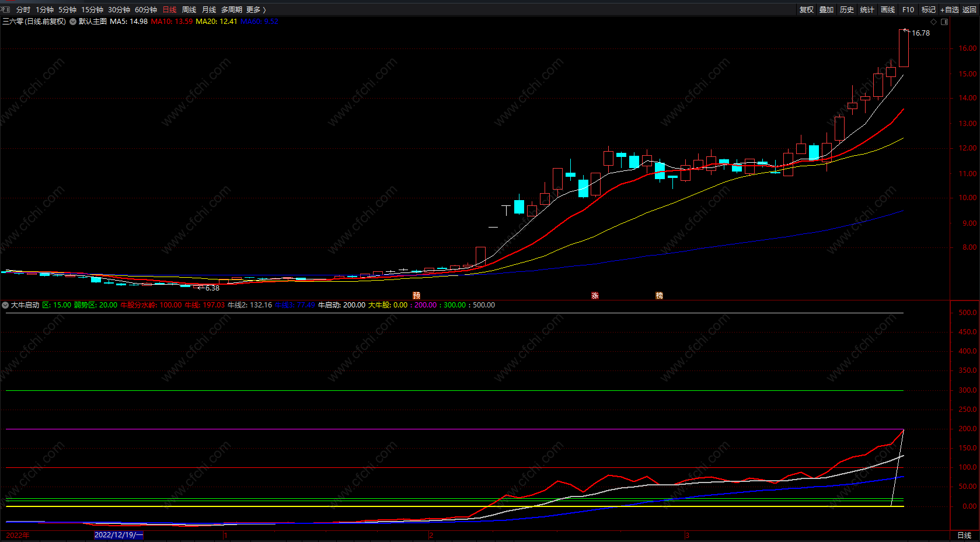Click the 预 forecast marker on the chart
980x542 pixels.
pyautogui.click(x=416, y=296)
